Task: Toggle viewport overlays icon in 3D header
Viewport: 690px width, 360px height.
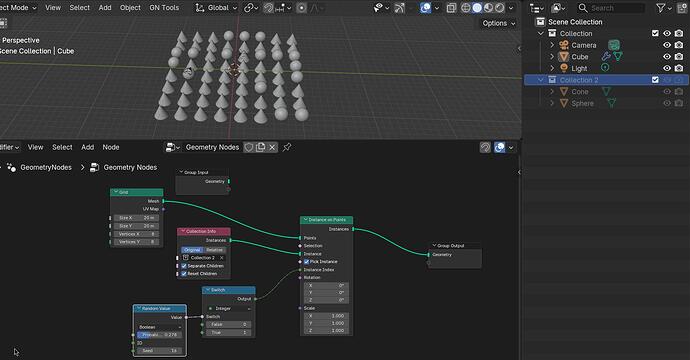Action: (x=426, y=8)
